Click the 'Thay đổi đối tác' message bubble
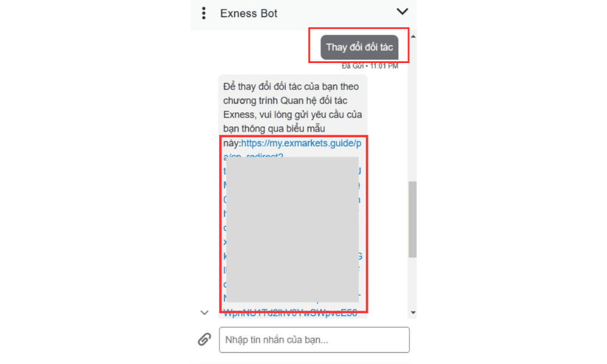The height and width of the screenshot is (364, 607). (x=359, y=47)
